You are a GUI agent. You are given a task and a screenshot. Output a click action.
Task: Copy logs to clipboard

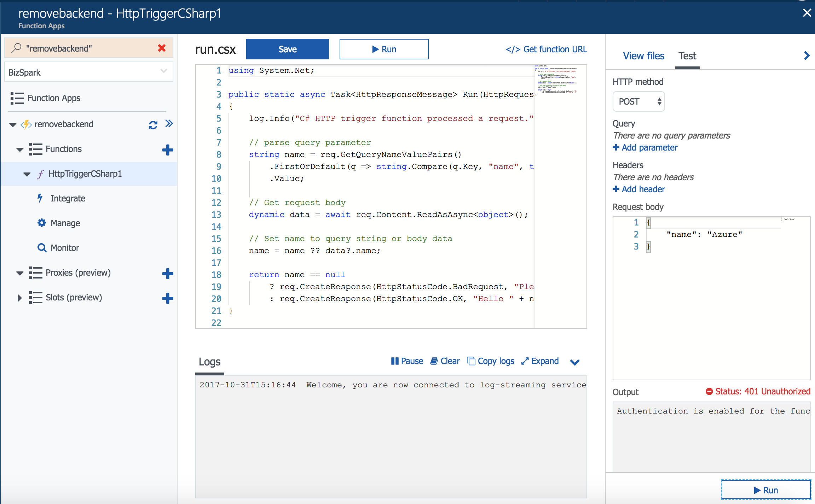point(491,361)
